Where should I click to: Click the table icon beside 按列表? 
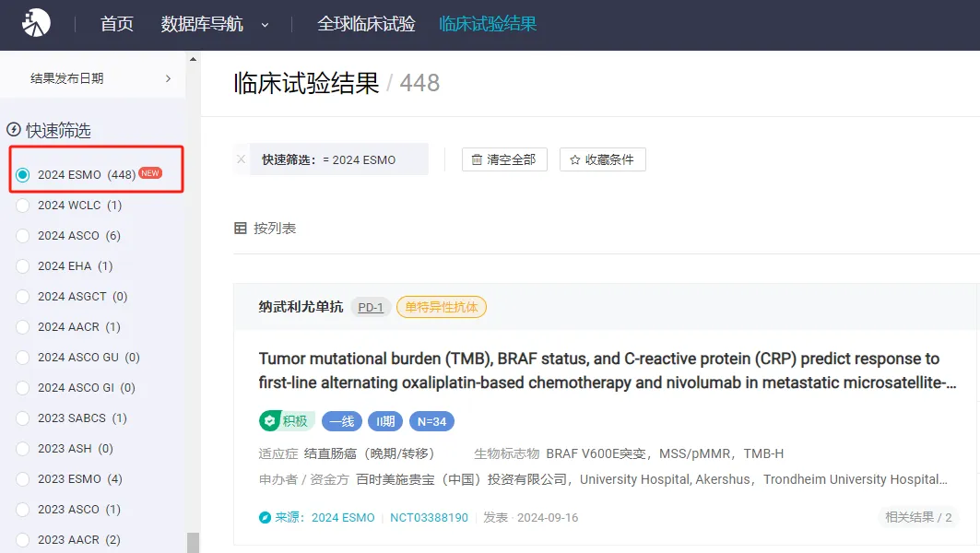[241, 228]
